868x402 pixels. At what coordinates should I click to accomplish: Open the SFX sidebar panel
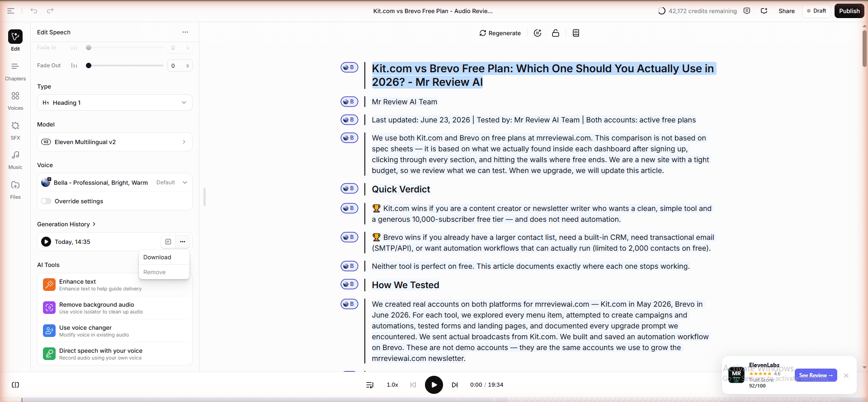click(15, 131)
